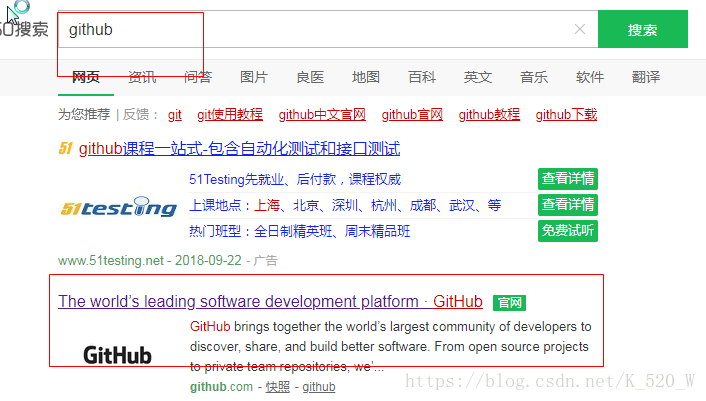
Task: Select the 软件 tab
Action: (x=590, y=77)
